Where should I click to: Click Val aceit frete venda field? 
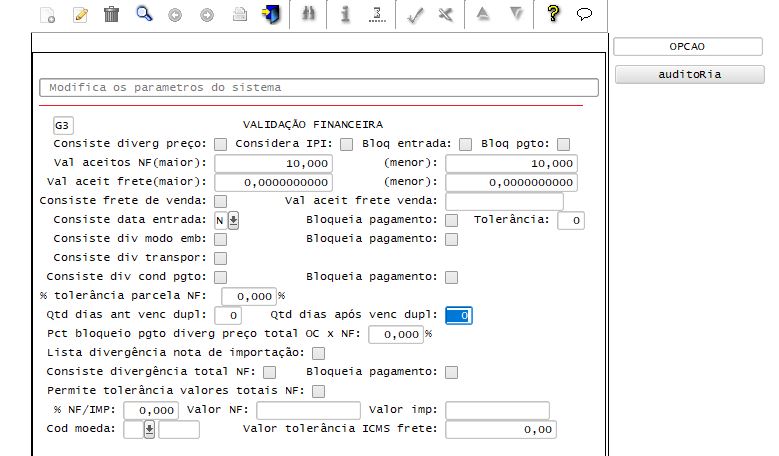(x=504, y=201)
